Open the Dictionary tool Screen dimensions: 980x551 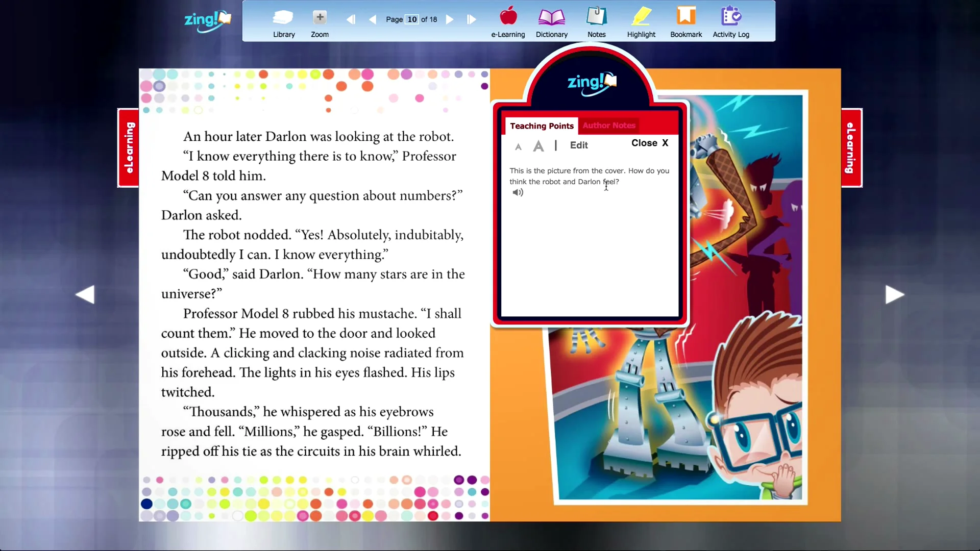551,23
